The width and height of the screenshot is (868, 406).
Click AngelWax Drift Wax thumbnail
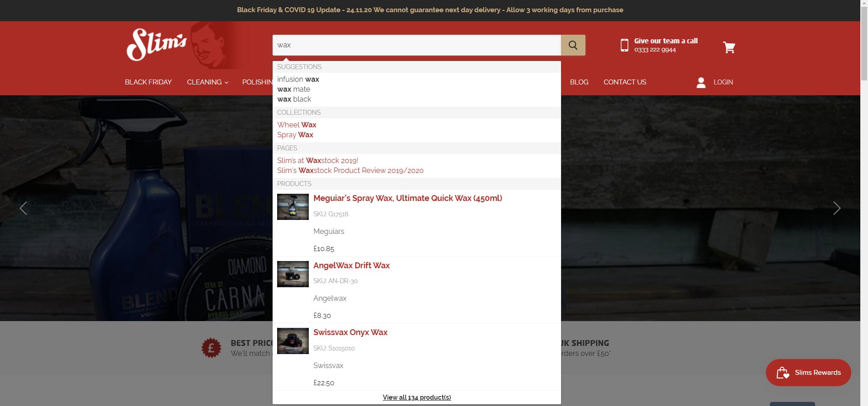(x=293, y=274)
